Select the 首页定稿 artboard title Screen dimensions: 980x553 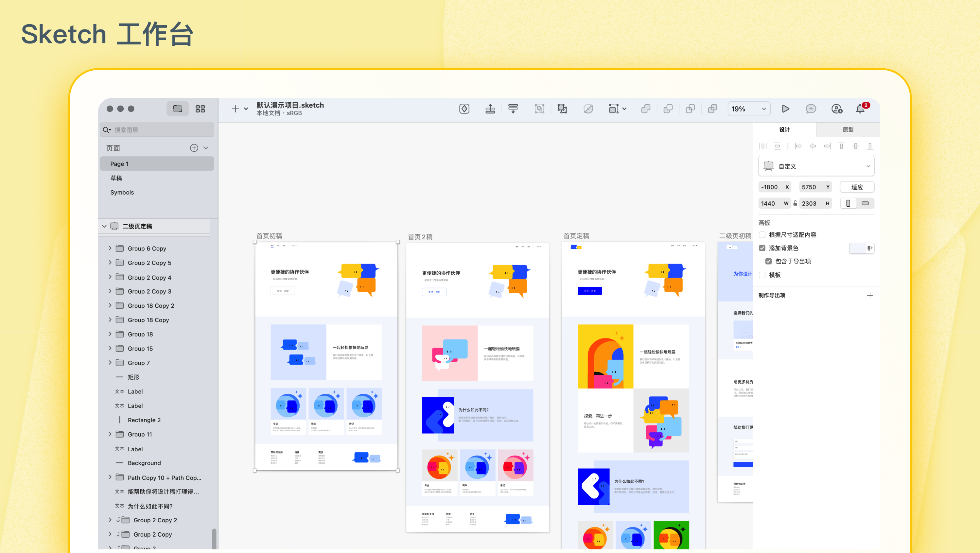click(x=576, y=236)
